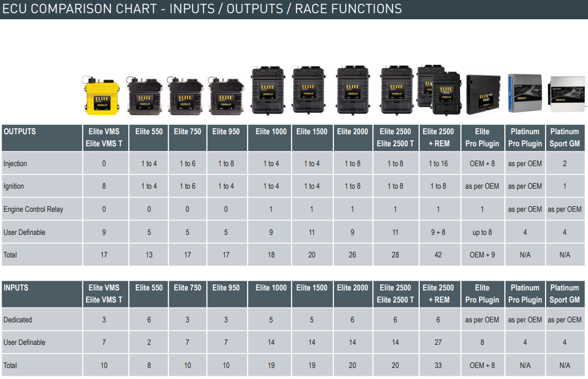The height and width of the screenshot is (379, 588).
Task: Select the Engine Control Relay row label
Action: [x=33, y=209]
